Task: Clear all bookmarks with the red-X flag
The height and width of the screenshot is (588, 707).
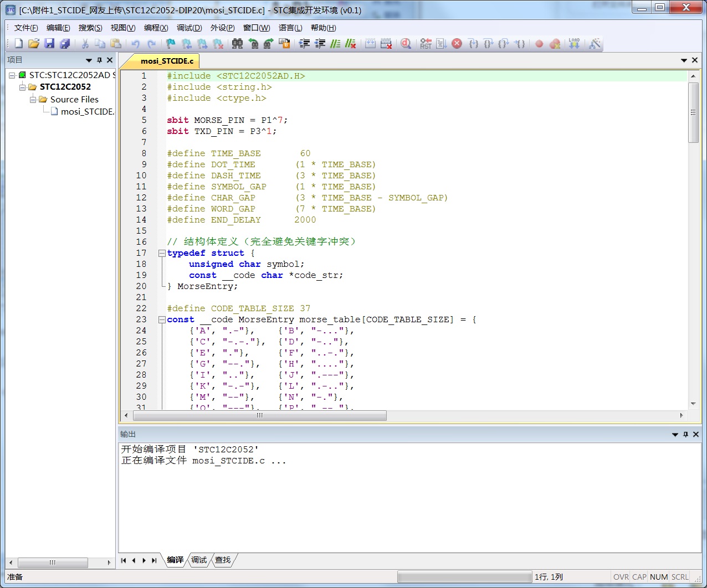Action: (218, 44)
